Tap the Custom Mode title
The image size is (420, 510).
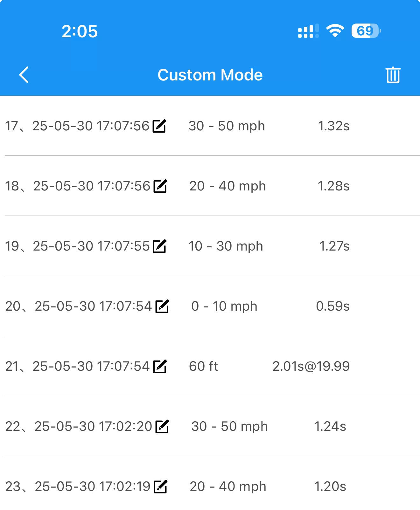click(210, 75)
